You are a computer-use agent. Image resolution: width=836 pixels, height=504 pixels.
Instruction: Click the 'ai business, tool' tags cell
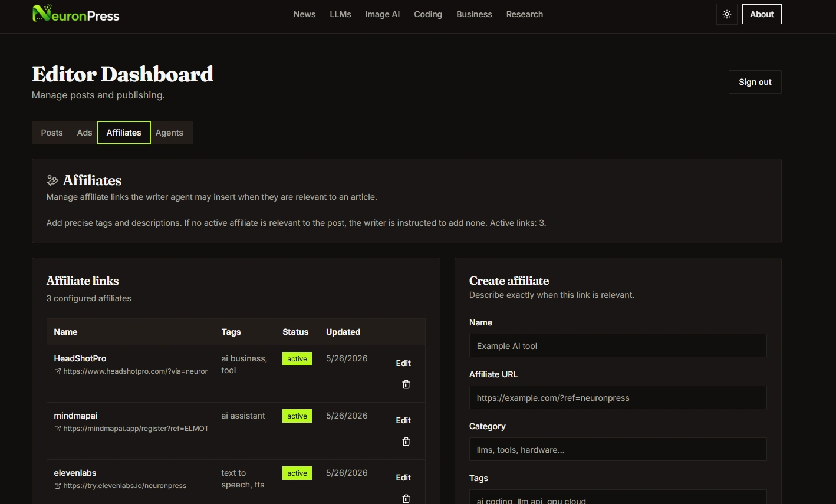244,364
